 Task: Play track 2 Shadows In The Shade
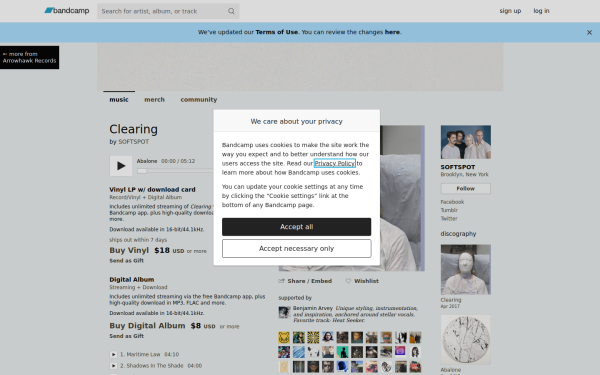(x=113, y=366)
